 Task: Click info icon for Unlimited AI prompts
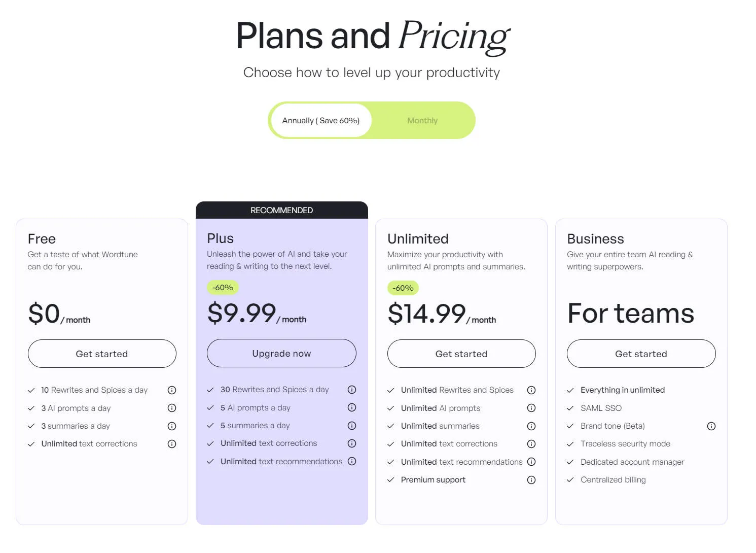tap(531, 408)
